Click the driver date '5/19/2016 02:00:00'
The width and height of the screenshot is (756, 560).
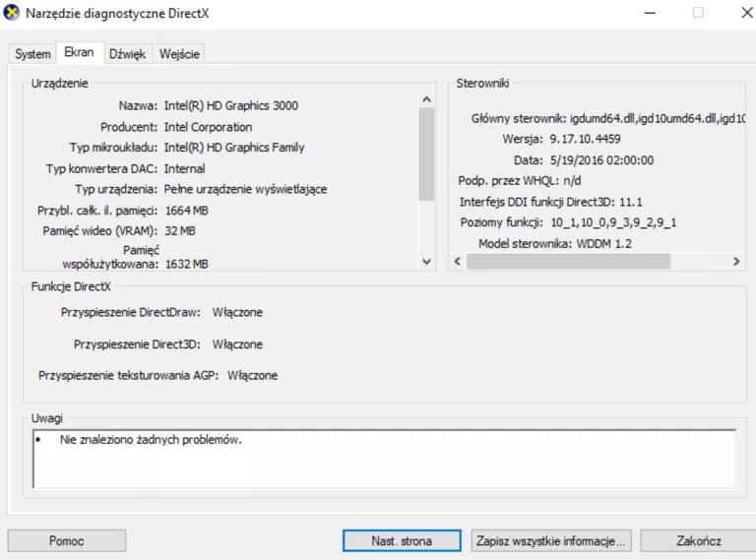[601, 160]
